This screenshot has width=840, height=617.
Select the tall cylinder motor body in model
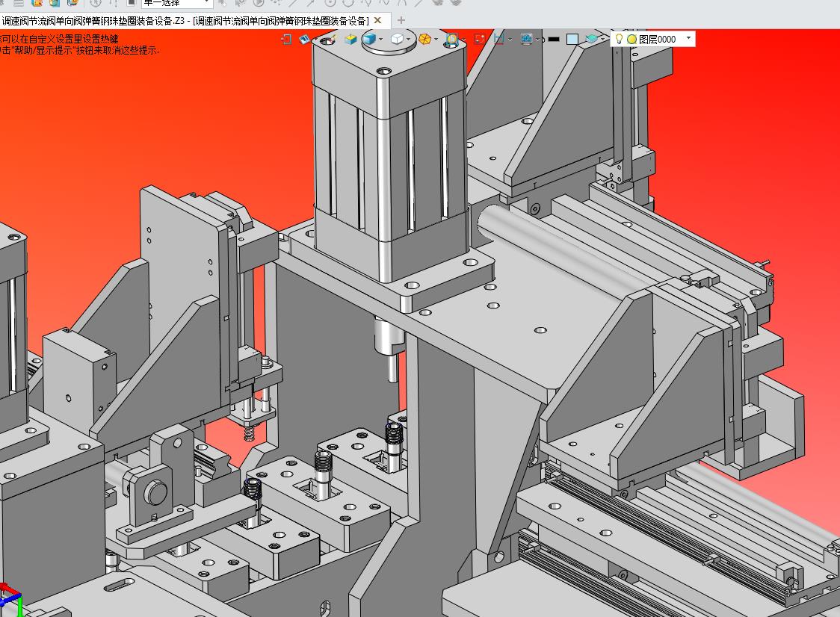pyautogui.click(x=389, y=161)
